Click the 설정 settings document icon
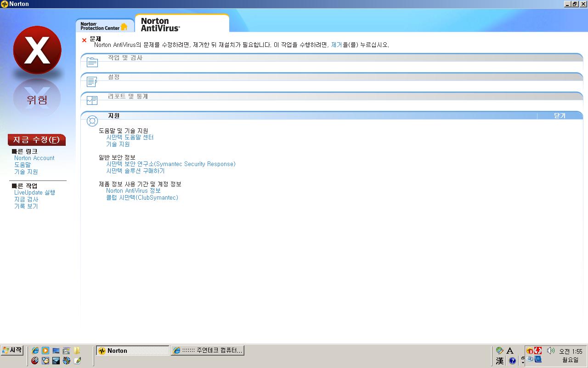The width and height of the screenshot is (588, 368). (92, 81)
